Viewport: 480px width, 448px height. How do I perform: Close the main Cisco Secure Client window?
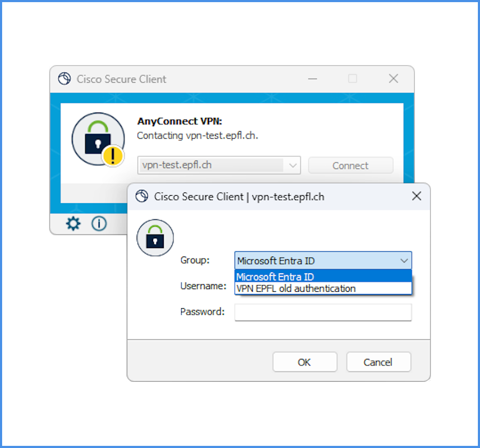coord(394,79)
